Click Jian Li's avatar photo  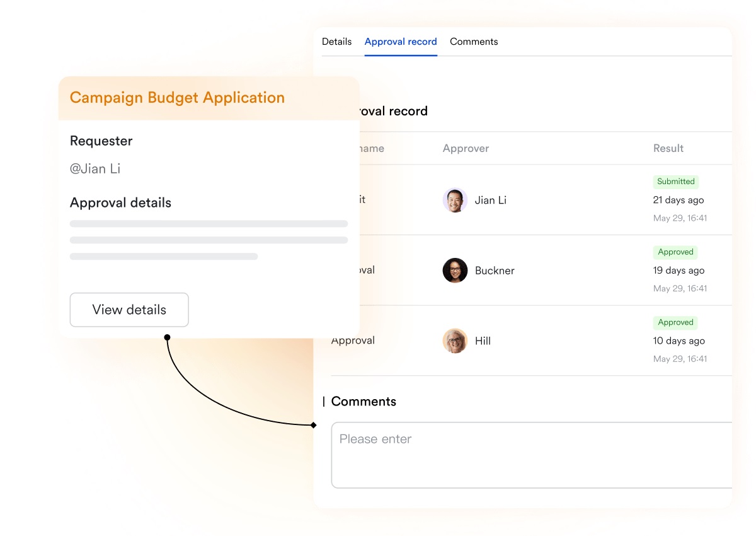pyautogui.click(x=455, y=200)
